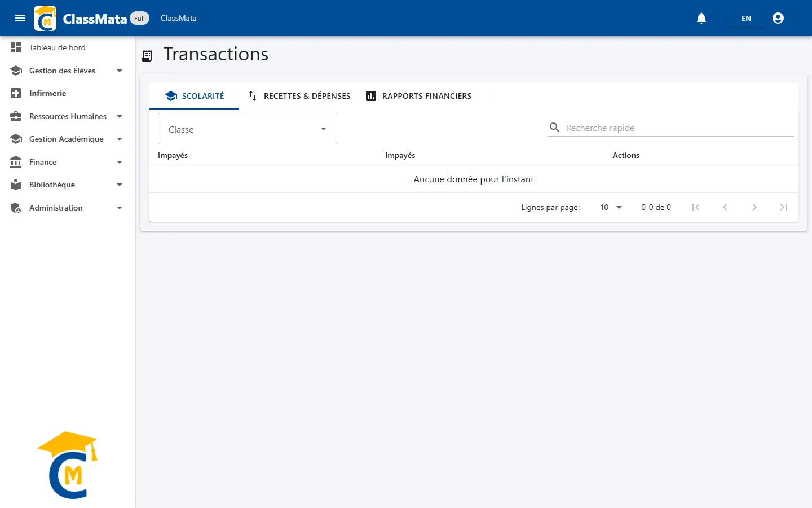This screenshot has width=812, height=508.
Task: Expand the Ressources Humaines menu arrow
Action: pos(120,116)
